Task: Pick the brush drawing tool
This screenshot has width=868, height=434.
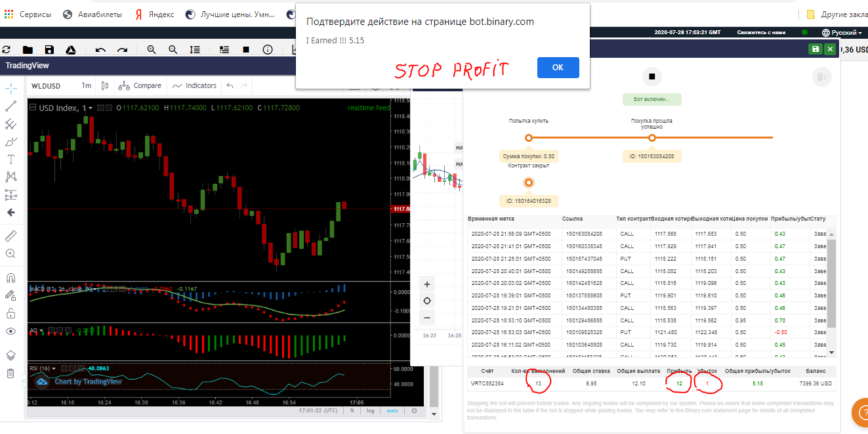Action: tap(11, 141)
